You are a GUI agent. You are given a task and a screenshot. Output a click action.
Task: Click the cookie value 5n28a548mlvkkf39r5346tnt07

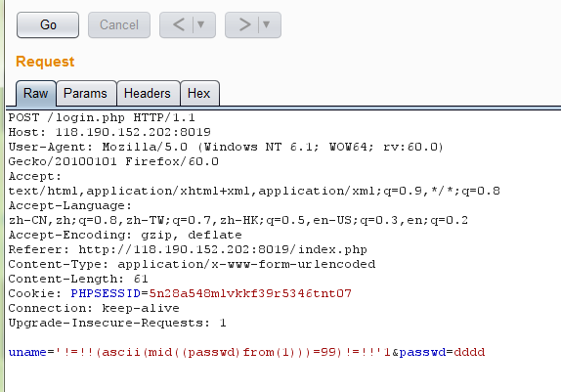[250, 293]
